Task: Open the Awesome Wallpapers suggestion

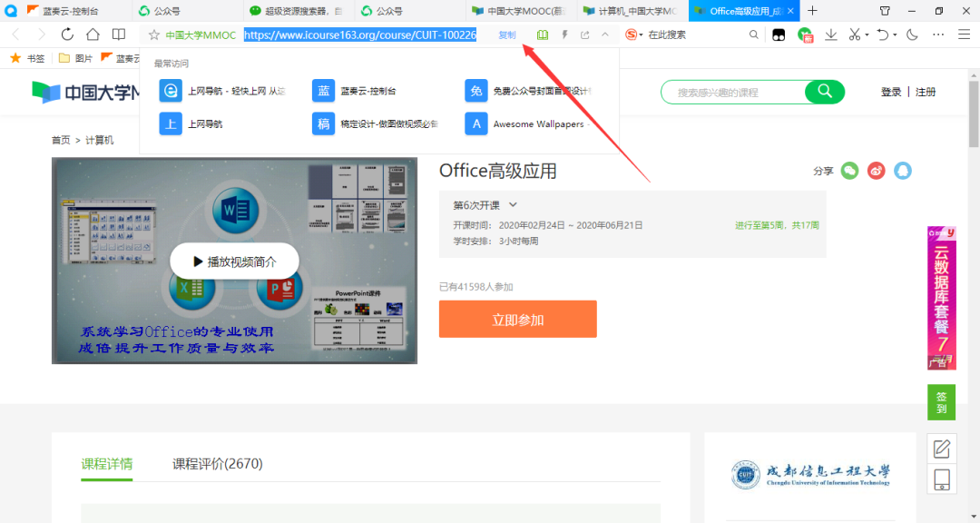Action: tap(529, 123)
